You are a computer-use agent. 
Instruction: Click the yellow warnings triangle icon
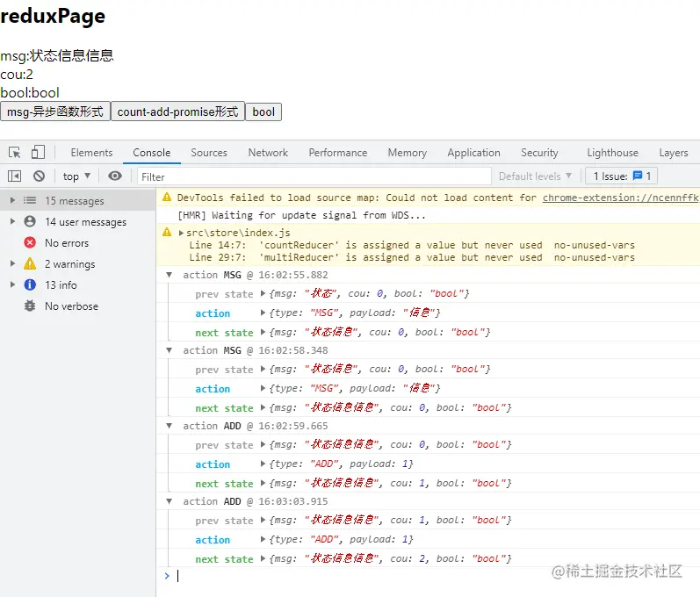pos(30,263)
